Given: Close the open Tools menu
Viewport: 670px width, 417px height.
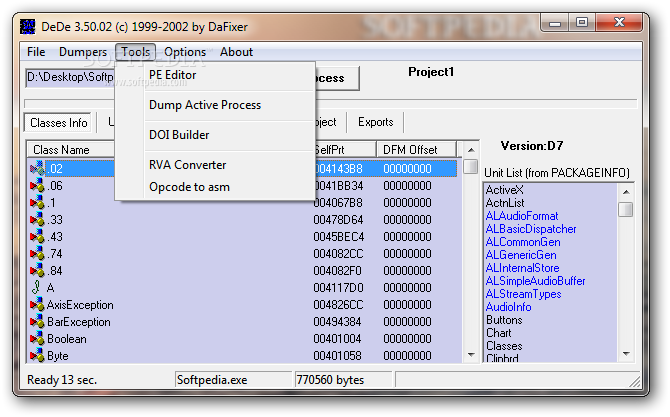Looking at the screenshot, I should 135,52.
